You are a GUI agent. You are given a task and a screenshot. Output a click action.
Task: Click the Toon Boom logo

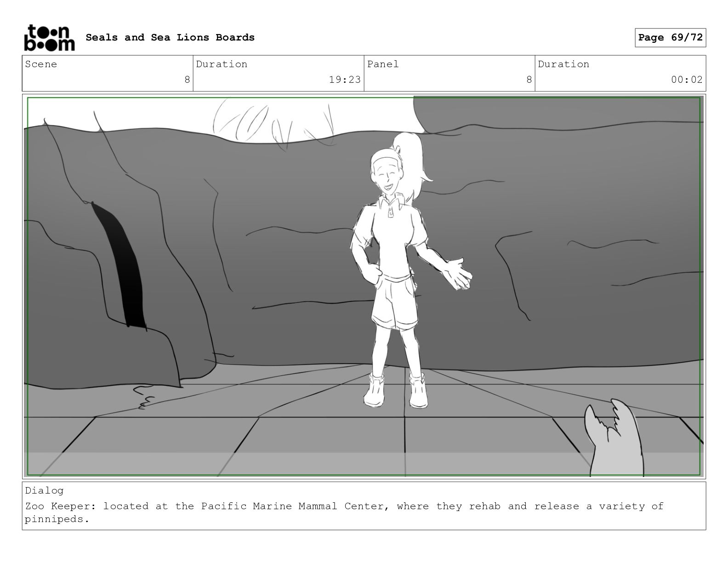(49, 38)
